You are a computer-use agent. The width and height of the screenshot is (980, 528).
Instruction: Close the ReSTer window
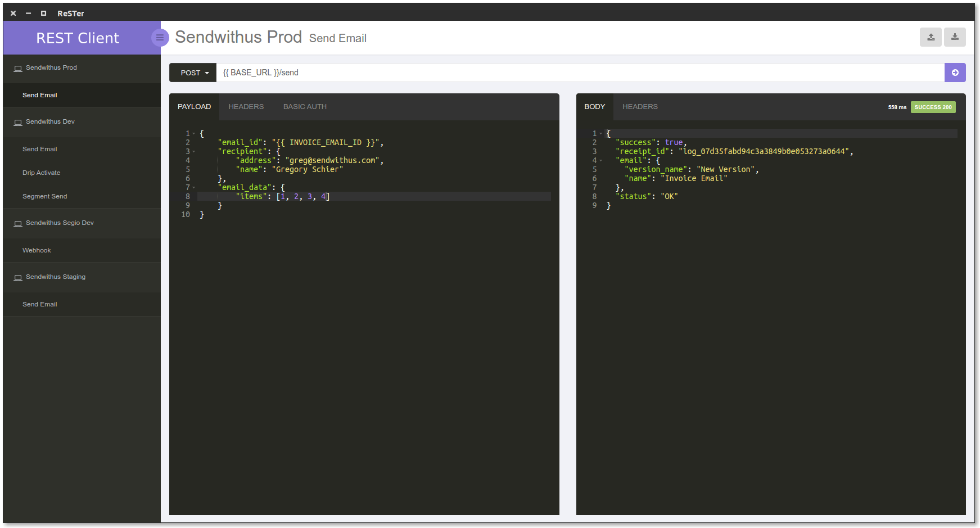13,13
